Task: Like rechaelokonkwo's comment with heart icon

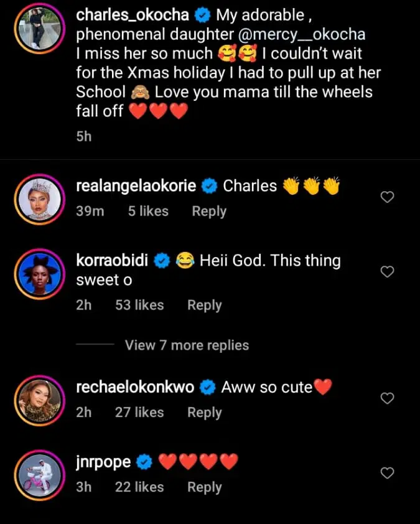Action: 387,399
